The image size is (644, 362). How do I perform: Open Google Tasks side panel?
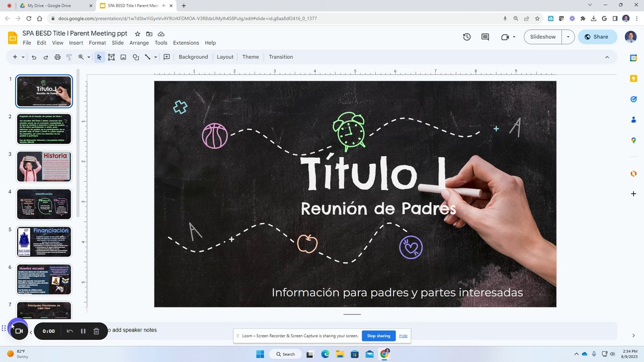(x=633, y=99)
